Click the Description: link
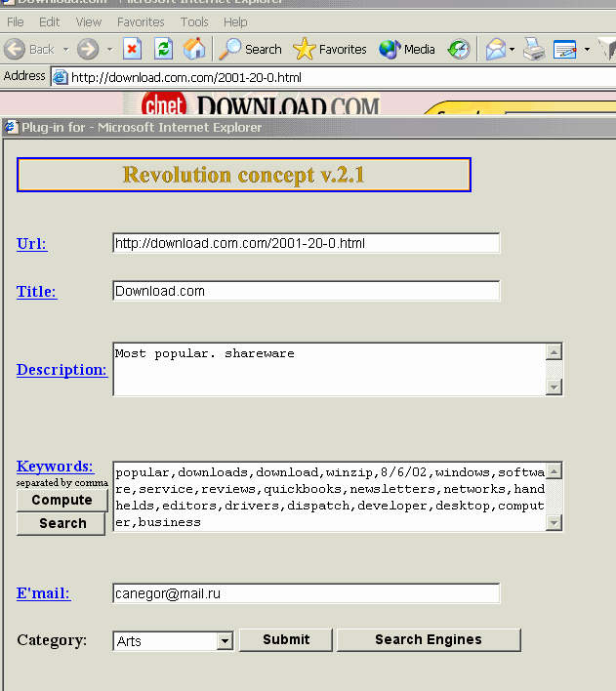 (62, 370)
